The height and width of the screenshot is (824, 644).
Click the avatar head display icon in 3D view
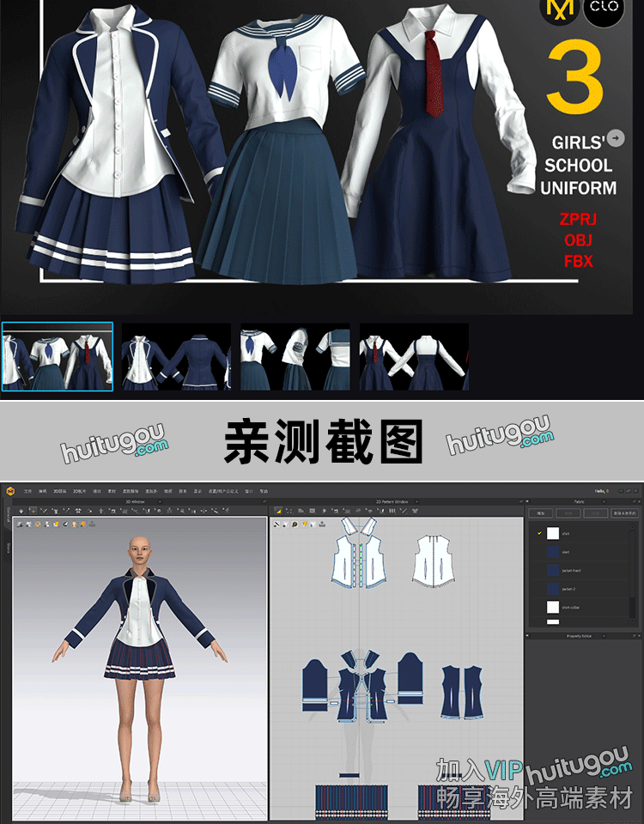point(74,524)
